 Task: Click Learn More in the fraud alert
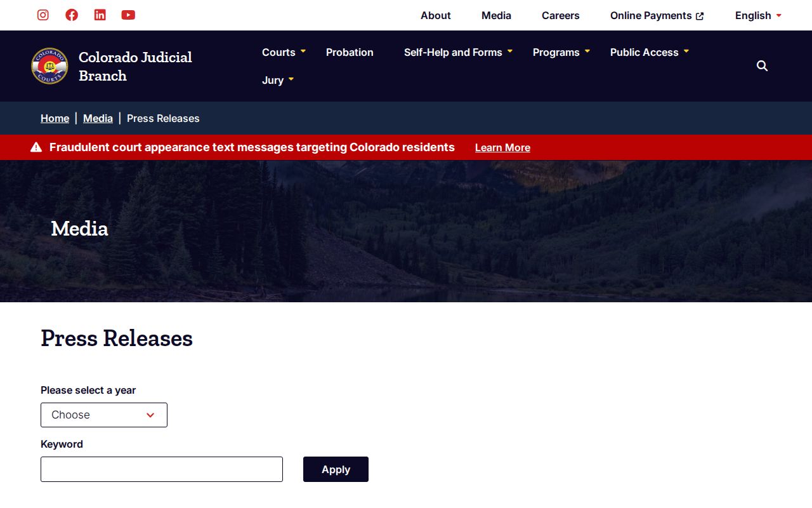[502, 147]
